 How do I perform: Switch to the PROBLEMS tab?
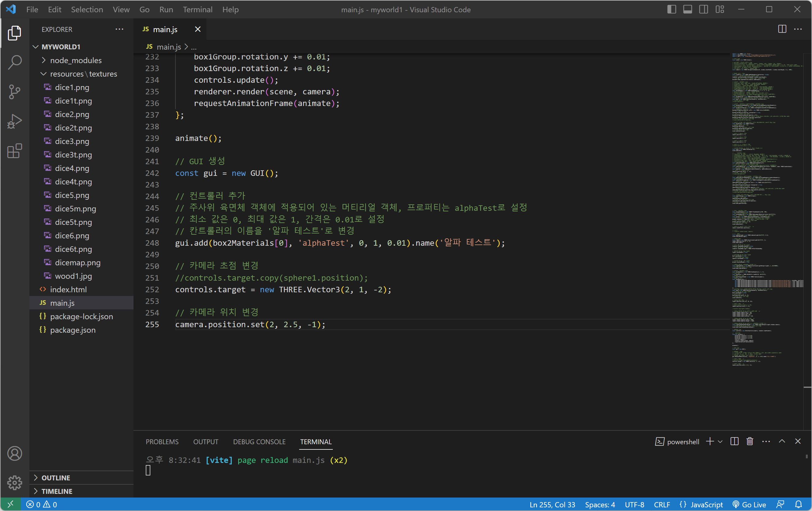click(162, 441)
